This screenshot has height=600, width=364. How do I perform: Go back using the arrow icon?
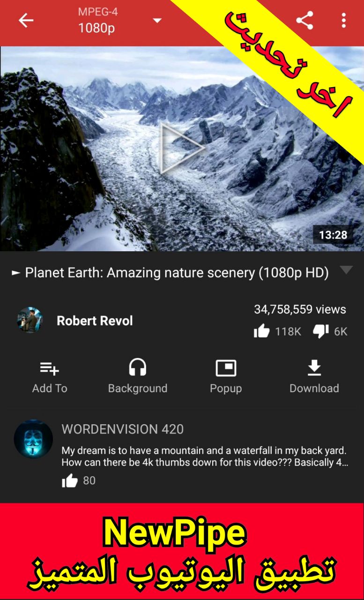click(x=26, y=20)
